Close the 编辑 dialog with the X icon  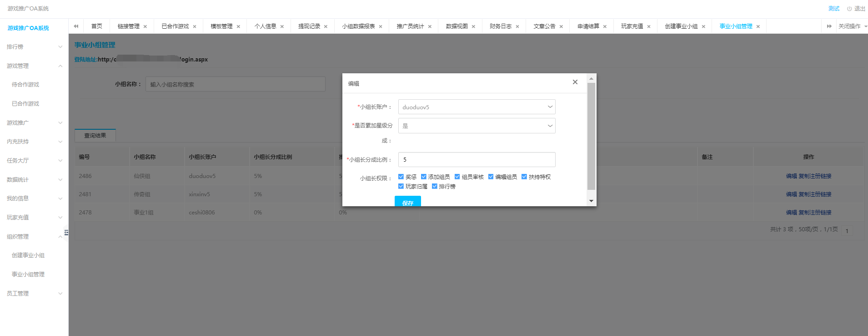click(x=575, y=82)
